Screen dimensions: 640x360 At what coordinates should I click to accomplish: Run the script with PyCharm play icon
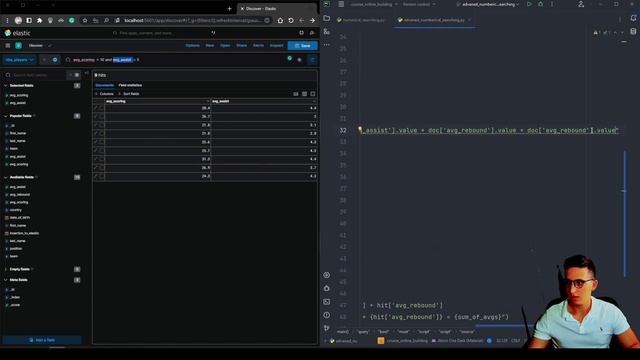pos(529,4)
